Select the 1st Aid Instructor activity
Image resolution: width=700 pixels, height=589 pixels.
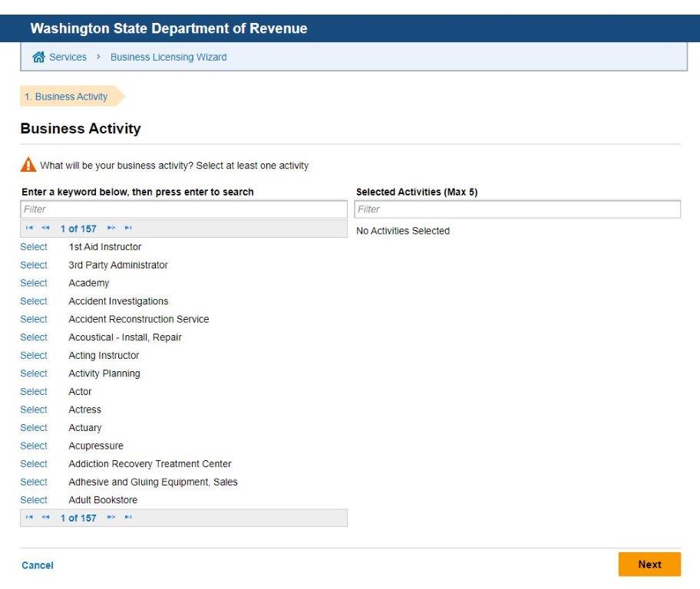34,247
